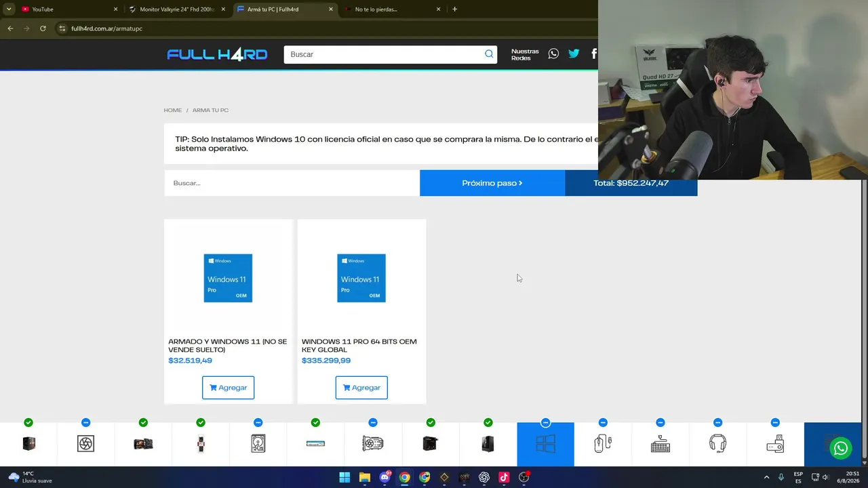Click the Windows 11 Pro OEM Key image
868x488 pixels.
point(361,278)
